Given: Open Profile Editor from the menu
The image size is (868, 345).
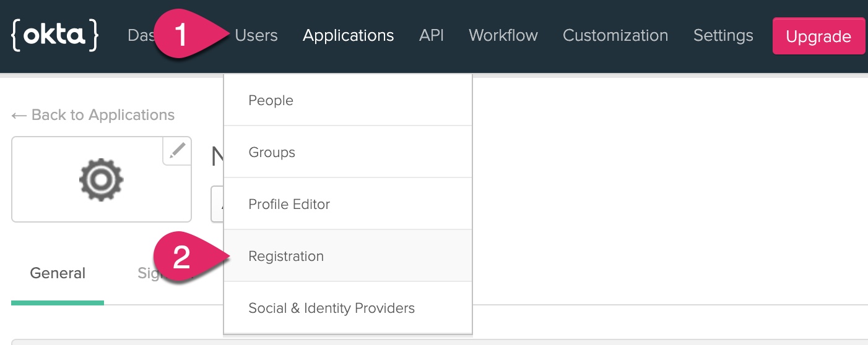Looking at the screenshot, I should pyautogui.click(x=289, y=204).
